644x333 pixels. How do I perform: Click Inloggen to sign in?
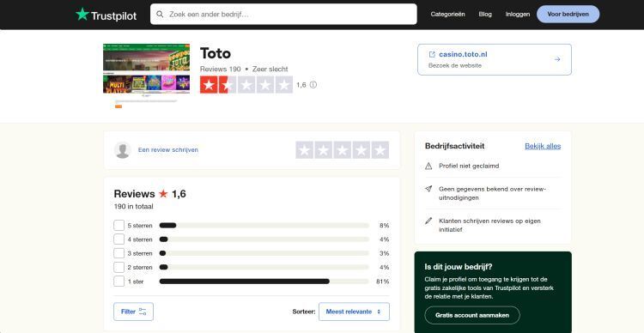(x=518, y=14)
